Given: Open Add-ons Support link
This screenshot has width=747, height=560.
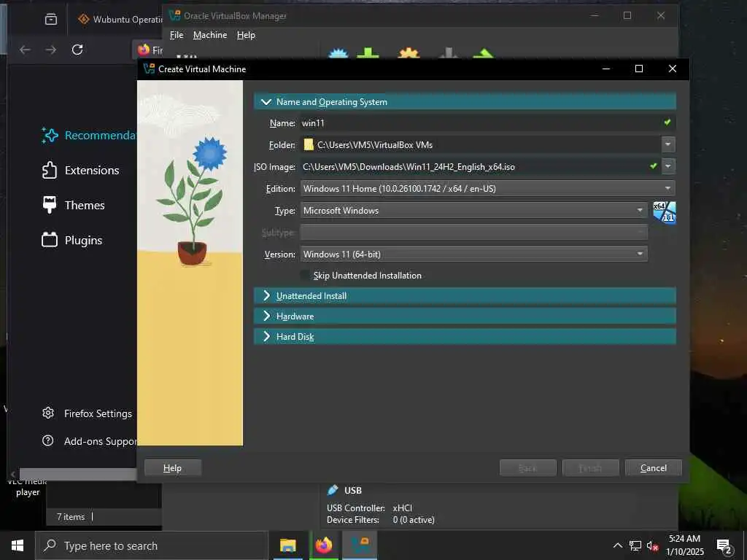Looking at the screenshot, I should pos(90,441).
